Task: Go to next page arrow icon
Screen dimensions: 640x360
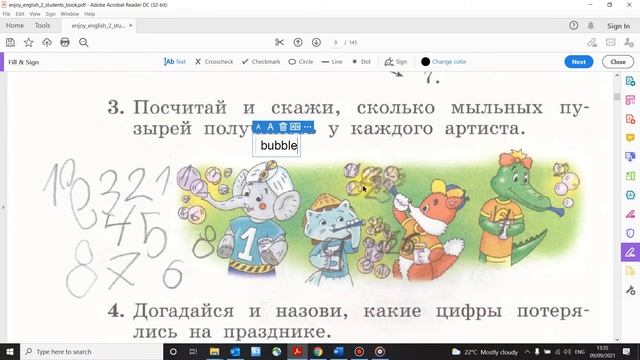Action: [x=316, y=42]
